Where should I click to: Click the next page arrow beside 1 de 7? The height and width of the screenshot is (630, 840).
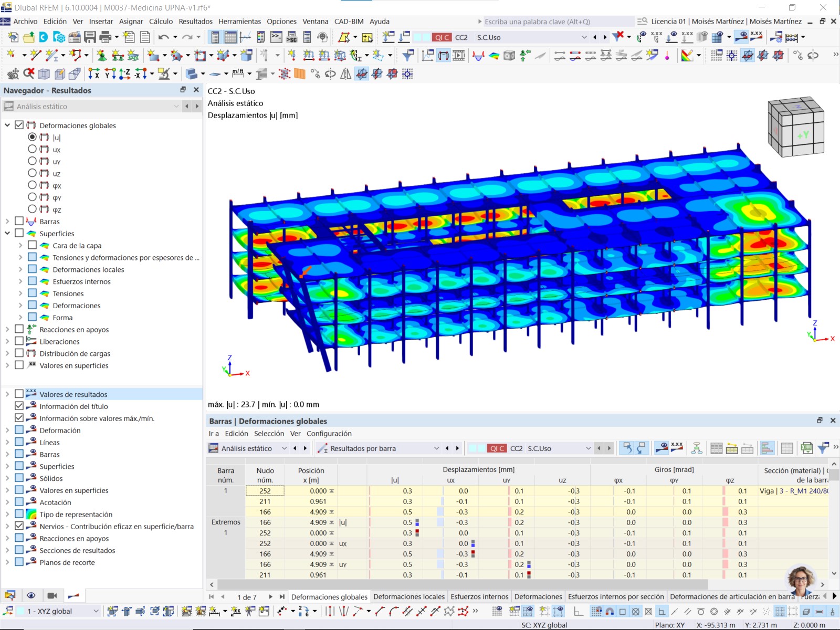271,597
